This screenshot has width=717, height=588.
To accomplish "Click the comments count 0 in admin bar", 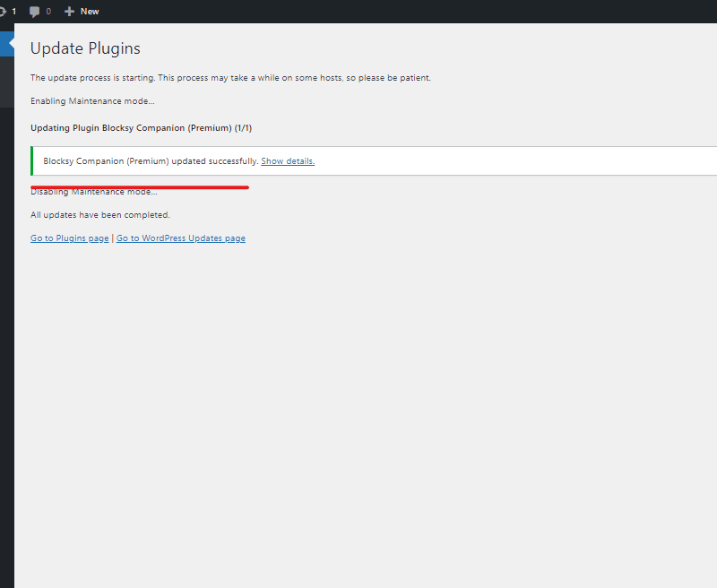I will tap(48, 12).
